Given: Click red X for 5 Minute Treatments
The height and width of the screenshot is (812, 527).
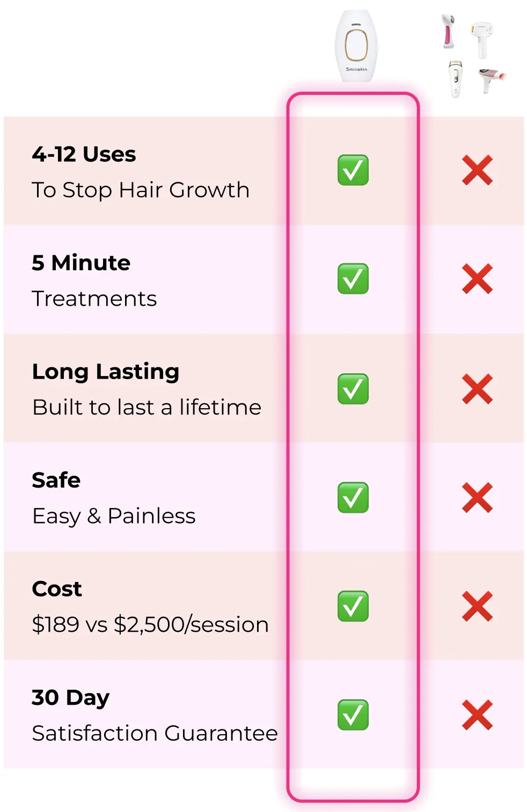Looking at the screenshot, I should 477,279.
